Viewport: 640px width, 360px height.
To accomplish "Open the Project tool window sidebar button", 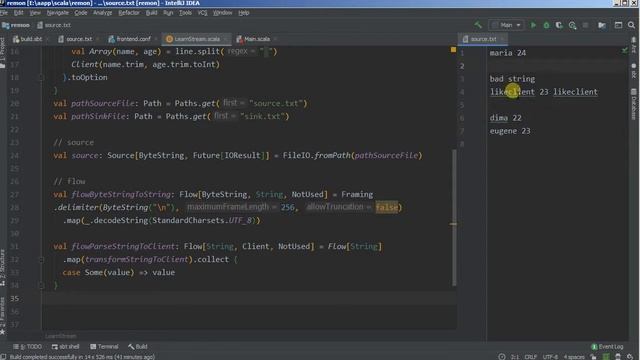I will tap(2, 52).
